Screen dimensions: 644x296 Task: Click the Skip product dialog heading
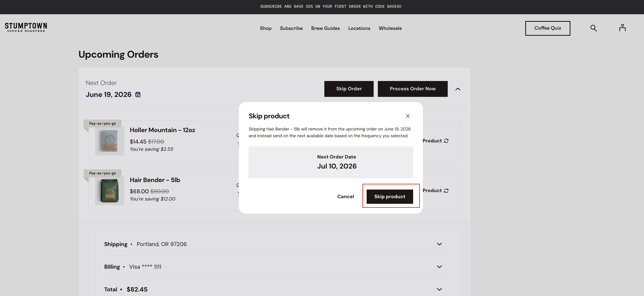[x=269, y=116]
